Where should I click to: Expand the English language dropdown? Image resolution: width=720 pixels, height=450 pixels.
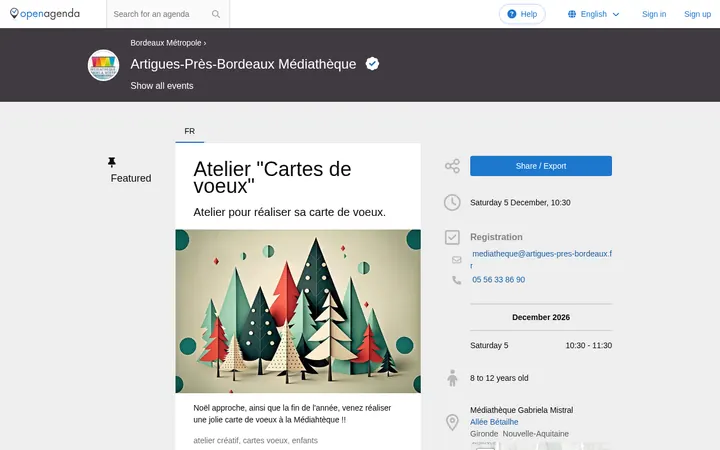click(593, 14)
